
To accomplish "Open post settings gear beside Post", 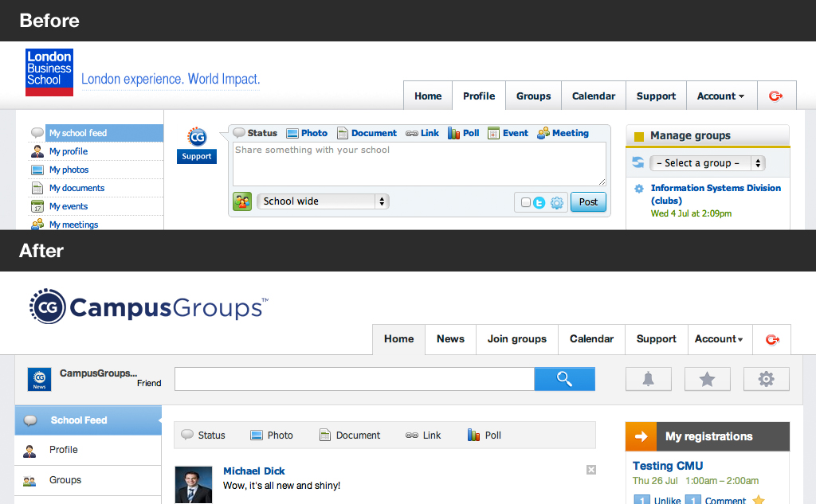I will point(557,203).
